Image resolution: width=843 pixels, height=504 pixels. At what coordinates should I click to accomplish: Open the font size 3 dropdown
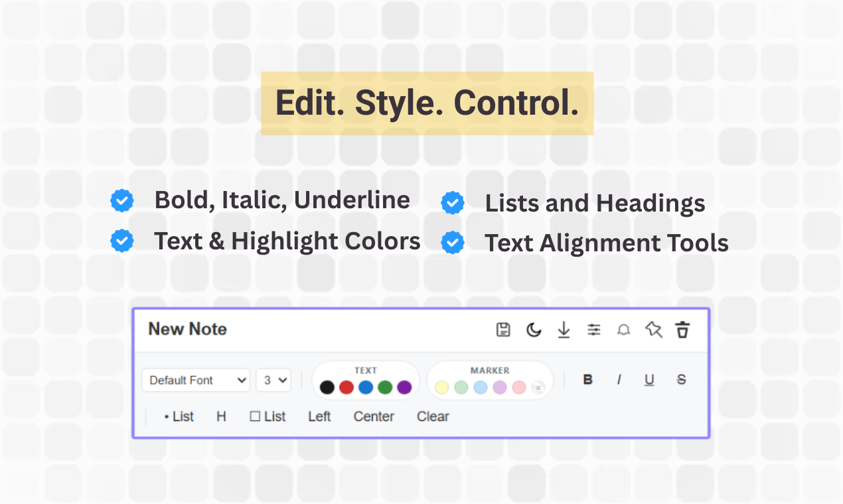coord(273,380)
